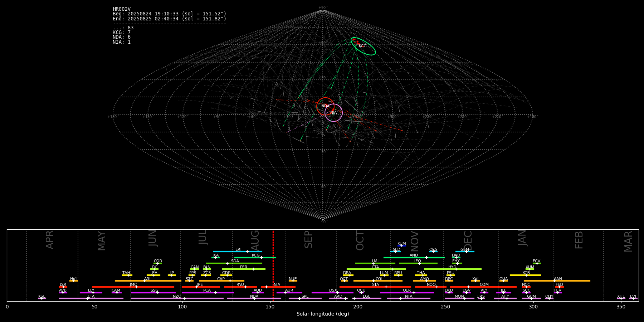Click the GEM shower label in timeline

[465, 250]
